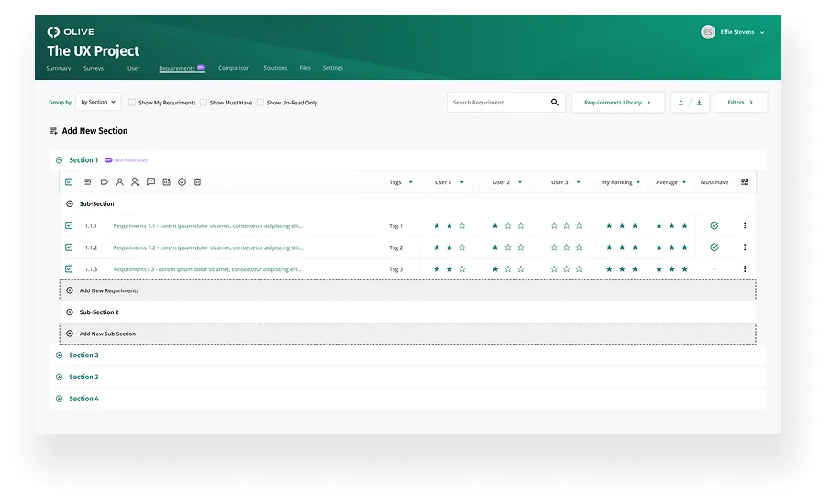This screenshot has height=504, width=831.
Task: Click the tag label icon in toolbar
Action: click(x=105, y=182)
